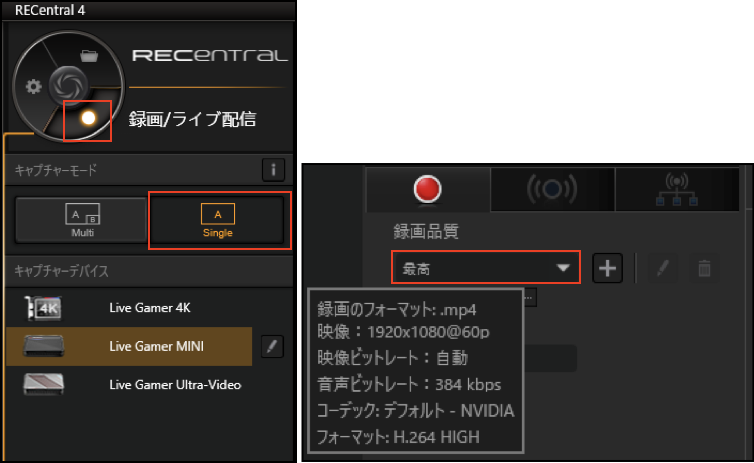Viewport: 754px width, 463px height.
Task: Open the multi-stream network tab
Action: tap(677, 189)
